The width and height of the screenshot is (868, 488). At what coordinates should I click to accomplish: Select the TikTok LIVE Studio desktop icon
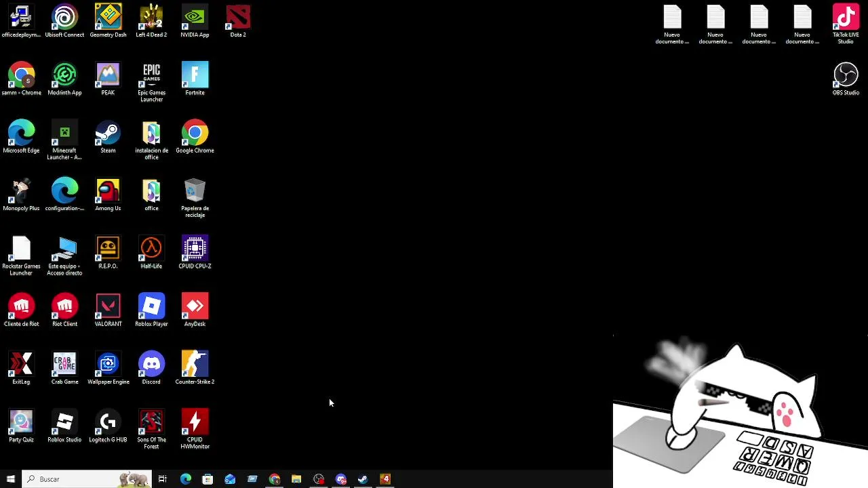coord(846,24)
